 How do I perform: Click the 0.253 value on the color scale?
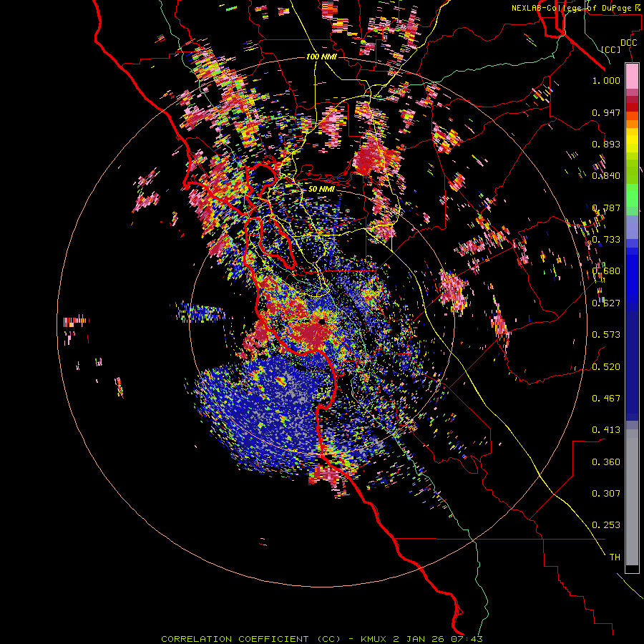point(606,525)
